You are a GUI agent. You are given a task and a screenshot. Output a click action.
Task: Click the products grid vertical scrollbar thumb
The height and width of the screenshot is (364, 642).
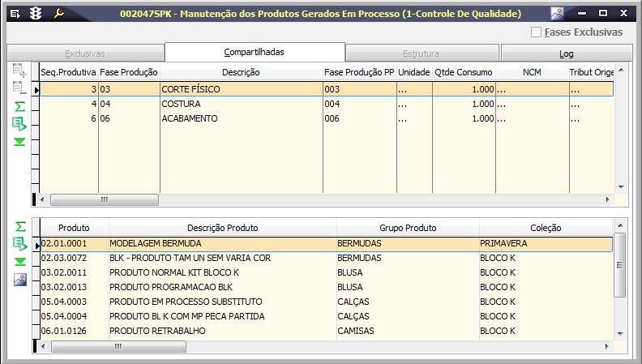[x=620, y=264]
